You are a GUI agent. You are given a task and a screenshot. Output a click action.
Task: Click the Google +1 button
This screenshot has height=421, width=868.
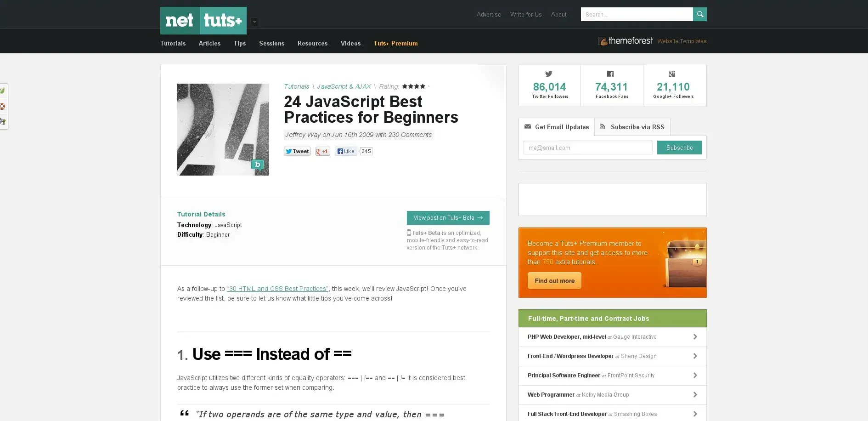pyautogui.click(x=322, y=151)
